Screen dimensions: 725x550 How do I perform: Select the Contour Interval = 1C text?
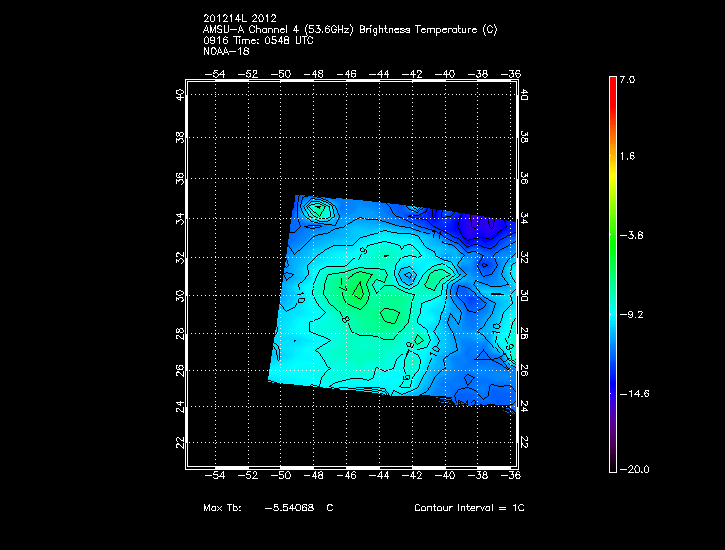(469, 508)
